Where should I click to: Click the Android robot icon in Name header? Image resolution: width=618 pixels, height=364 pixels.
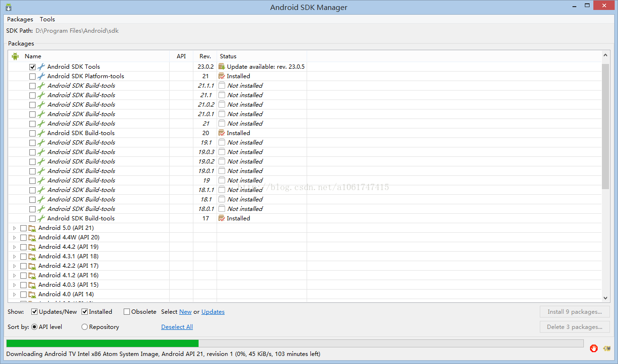tap(15, 56)
